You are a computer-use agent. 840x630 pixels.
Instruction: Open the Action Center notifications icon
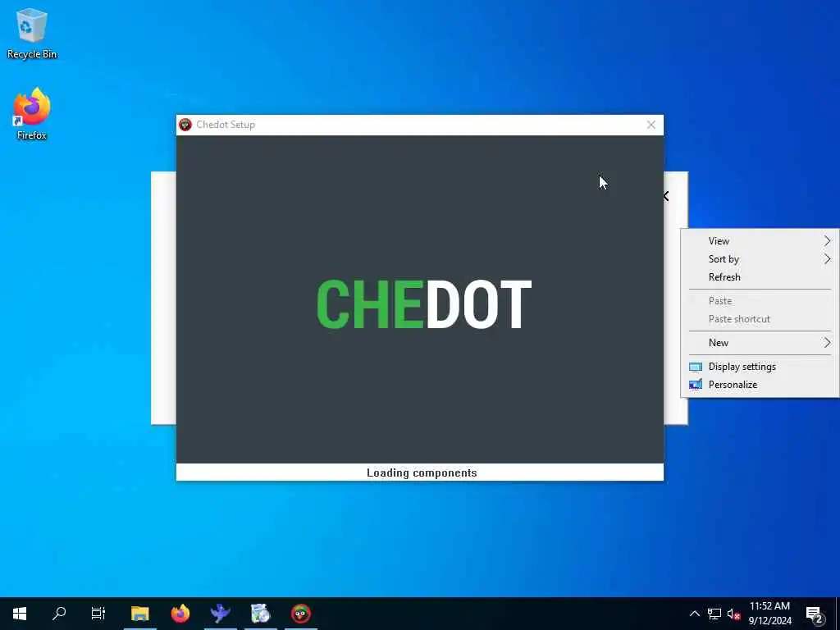point(815,614)
